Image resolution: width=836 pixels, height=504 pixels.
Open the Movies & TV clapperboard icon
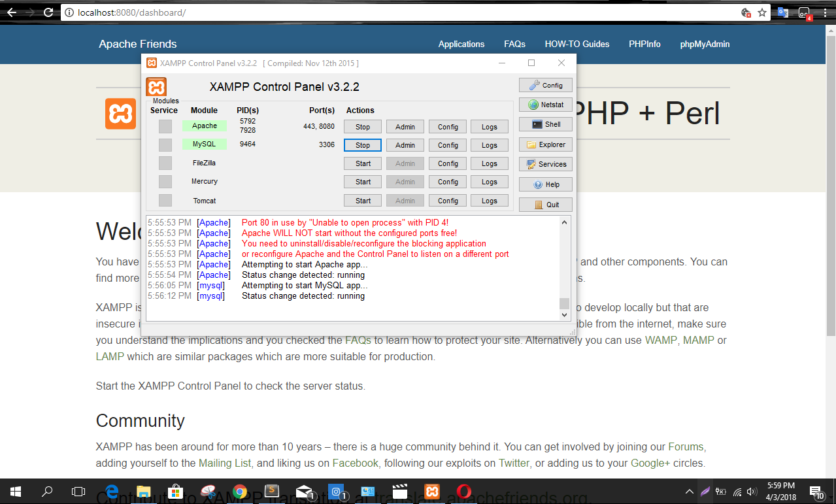coord(400,491)
